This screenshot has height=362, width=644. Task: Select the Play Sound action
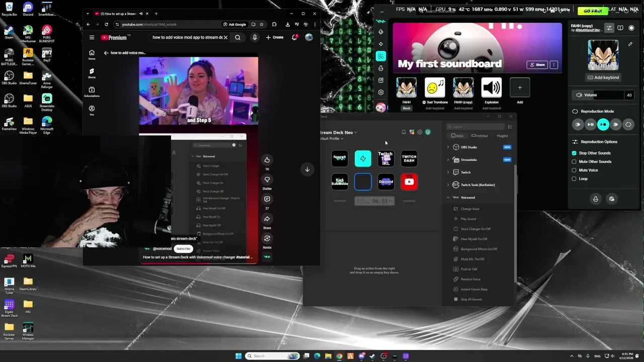pos(468,219)
